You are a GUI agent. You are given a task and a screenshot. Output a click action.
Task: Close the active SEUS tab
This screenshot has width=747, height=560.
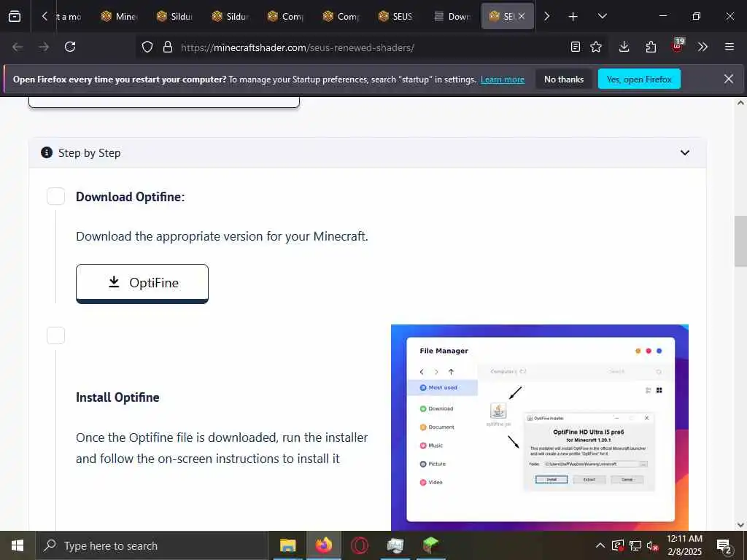522,16
